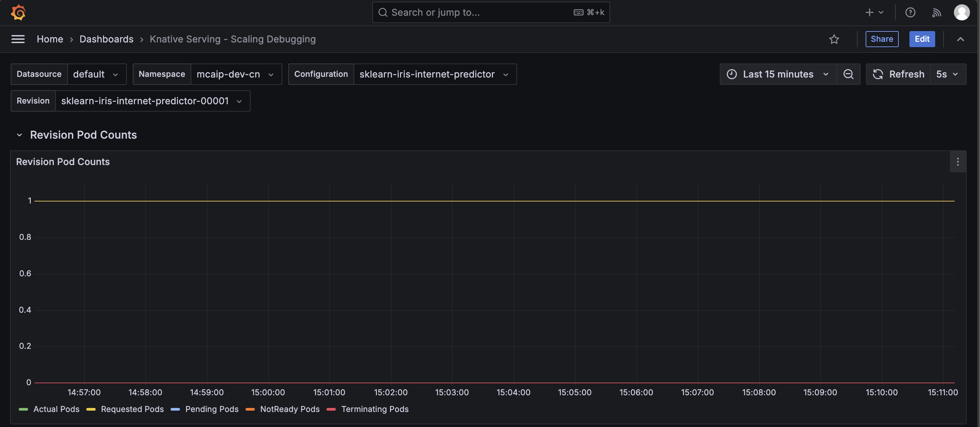Click the search magnifier icon
The image size is (980, 427).
pos(382,13)
